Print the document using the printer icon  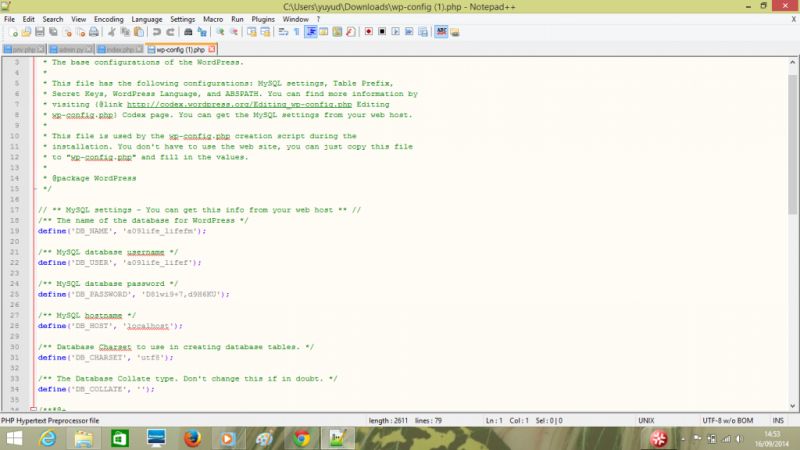click(x=94, y=32)
